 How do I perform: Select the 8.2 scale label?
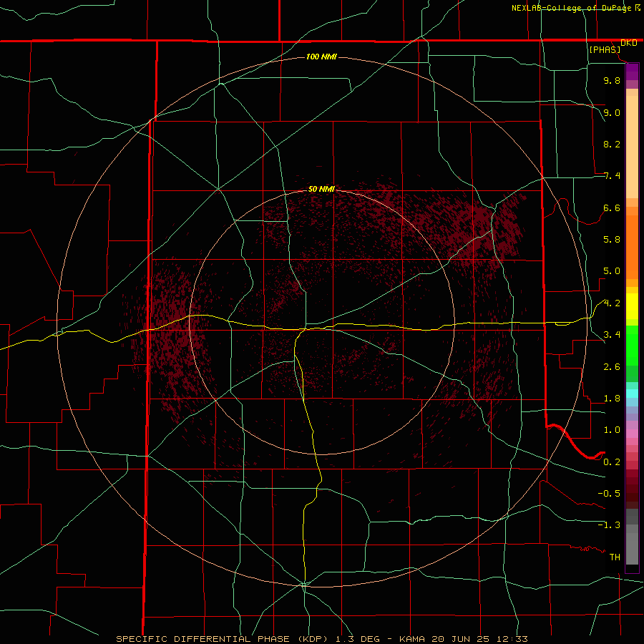612,144
